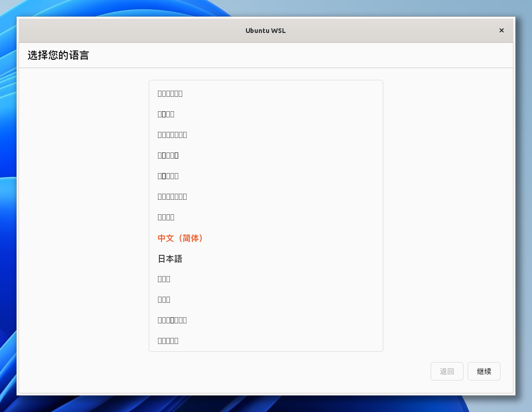Select the second entry in the language list

point(166,114)
